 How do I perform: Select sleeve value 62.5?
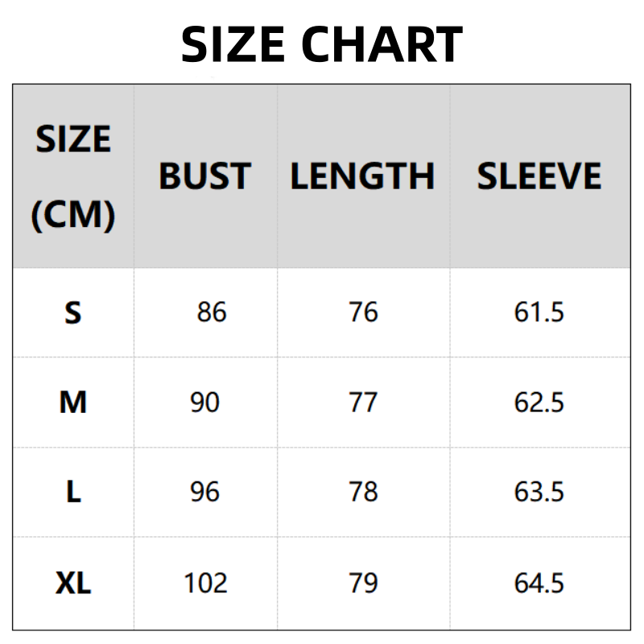click(539, 402)
